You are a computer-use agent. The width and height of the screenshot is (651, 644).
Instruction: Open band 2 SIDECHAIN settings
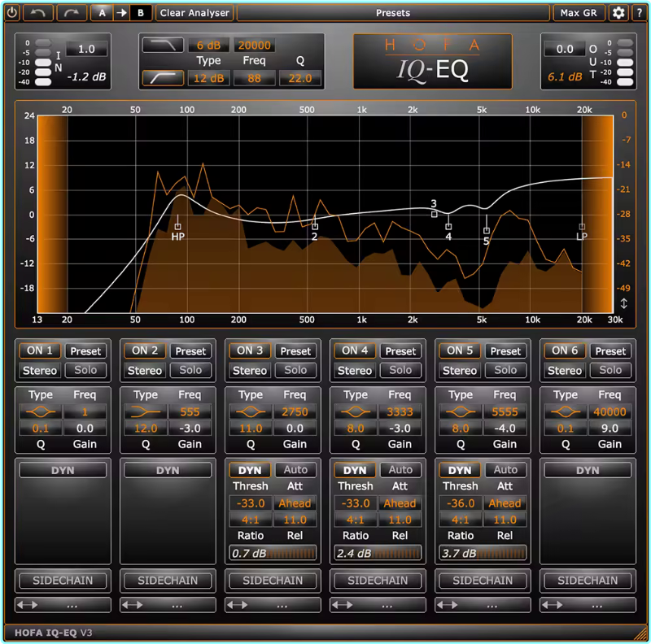(168, 580)
